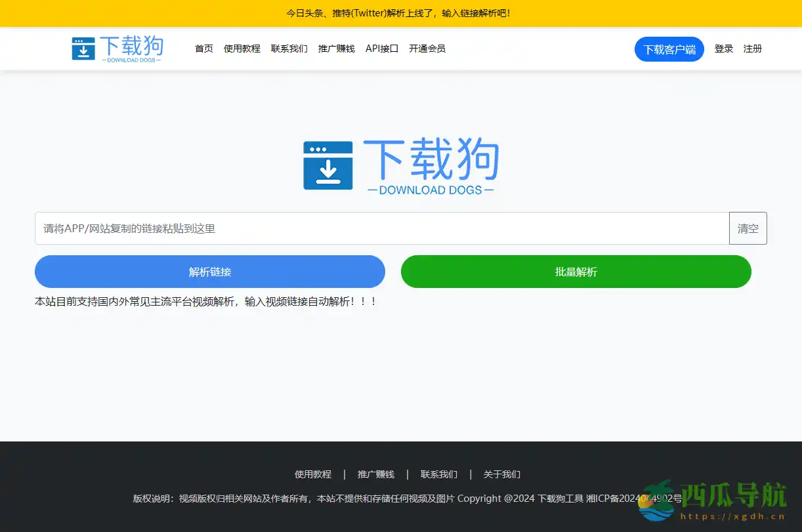Click 注册 to create an account
Viewport: 802px width, 532px height.
point(753,48)
